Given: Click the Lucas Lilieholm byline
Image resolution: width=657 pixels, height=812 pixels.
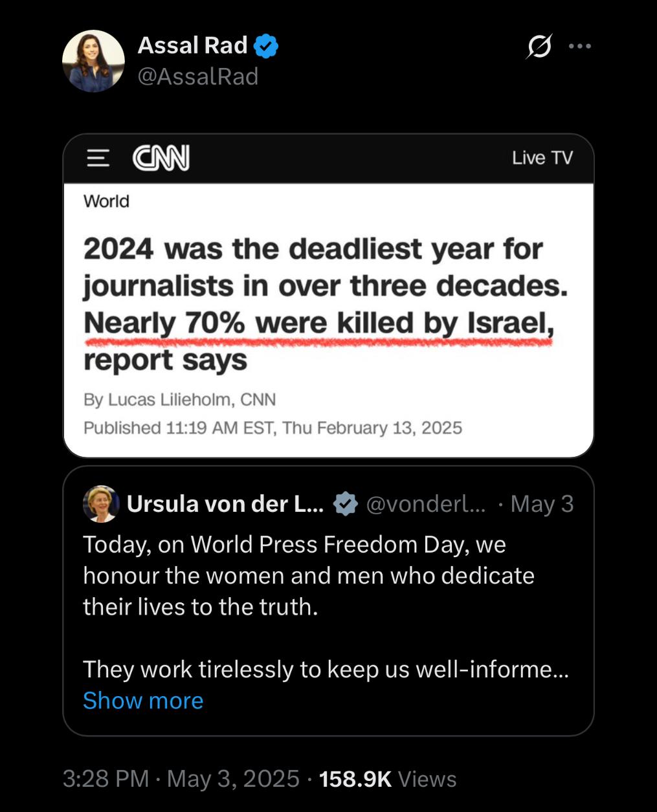Looking at the screenshot, I should [x=179, y=399].
